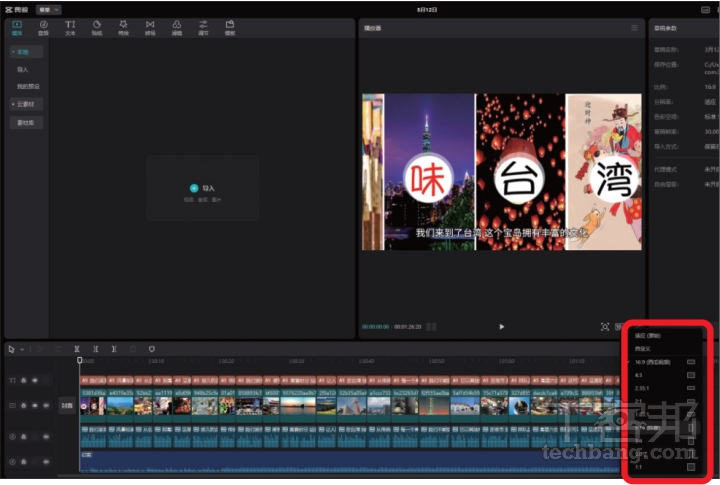Open the menu dropdown next to the app logo
The height and width of the screenshot is (485, 720).
coord(49,10)
